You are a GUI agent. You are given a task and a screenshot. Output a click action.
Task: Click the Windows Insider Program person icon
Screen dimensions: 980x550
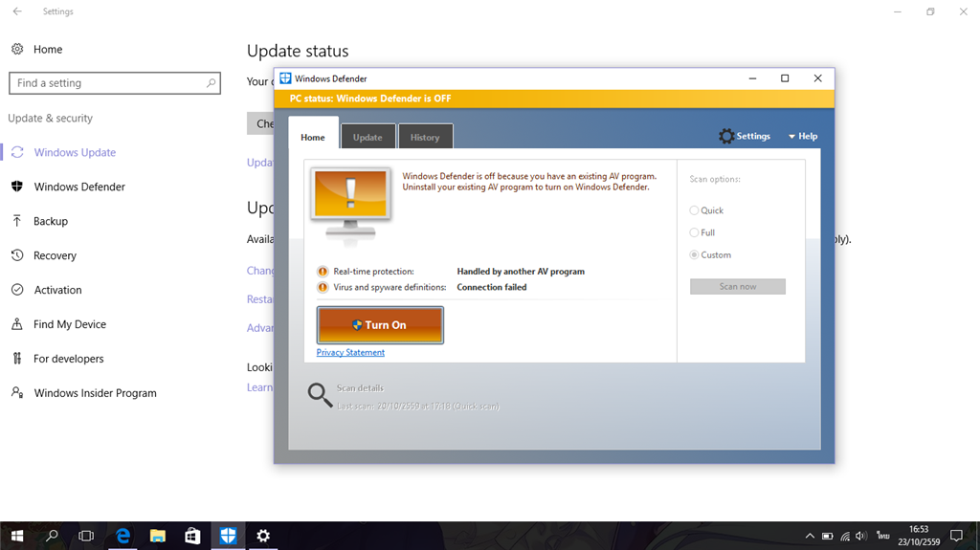17,392
